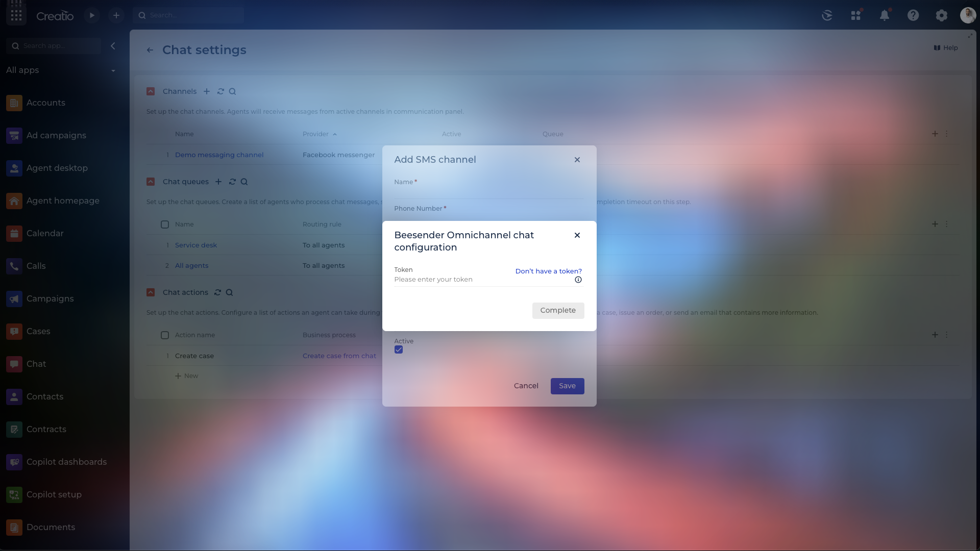Focus the Token input field
980x551 pixels.
(x=482, y=280)
